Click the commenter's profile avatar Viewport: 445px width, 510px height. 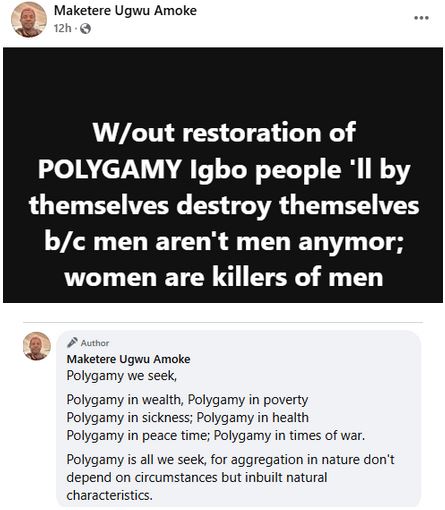pos(37,346)
